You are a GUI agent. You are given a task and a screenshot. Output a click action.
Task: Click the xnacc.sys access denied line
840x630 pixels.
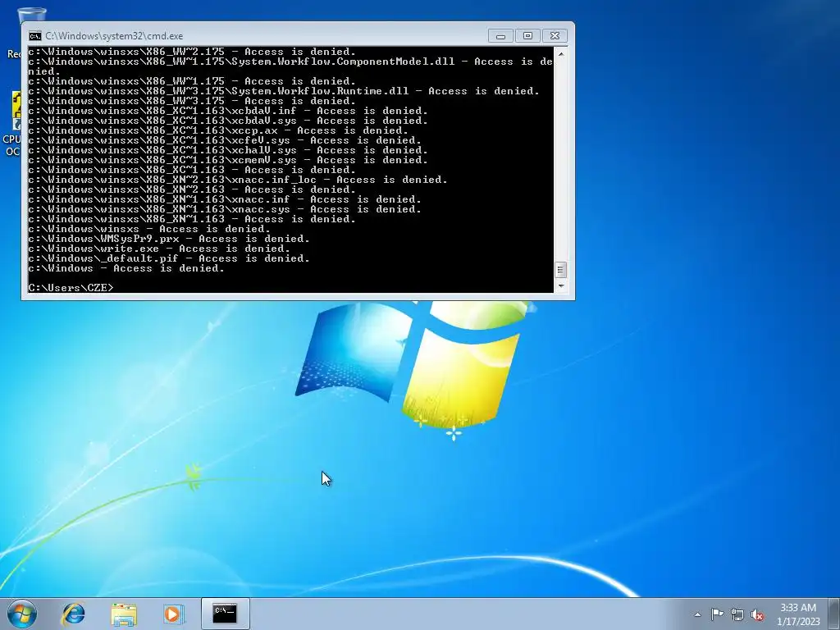pyautogui.click(x=225, y=209)
